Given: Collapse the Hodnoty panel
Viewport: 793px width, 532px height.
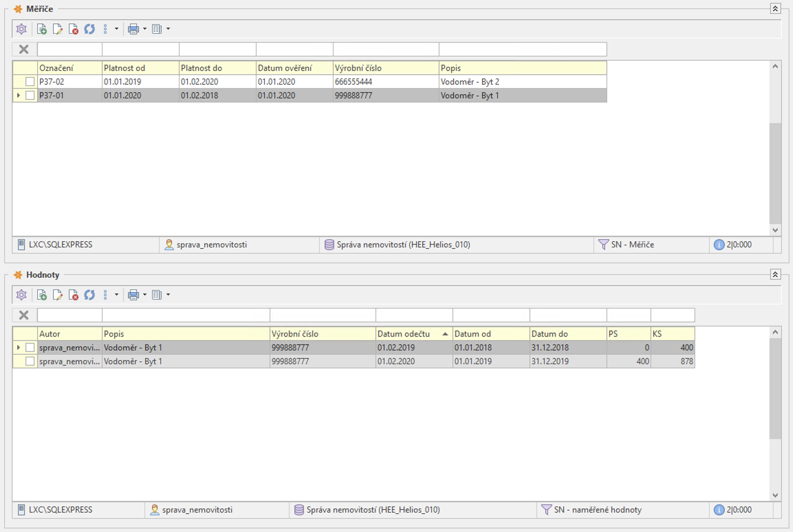Looking at the screenshot, I should coord(775,275).
